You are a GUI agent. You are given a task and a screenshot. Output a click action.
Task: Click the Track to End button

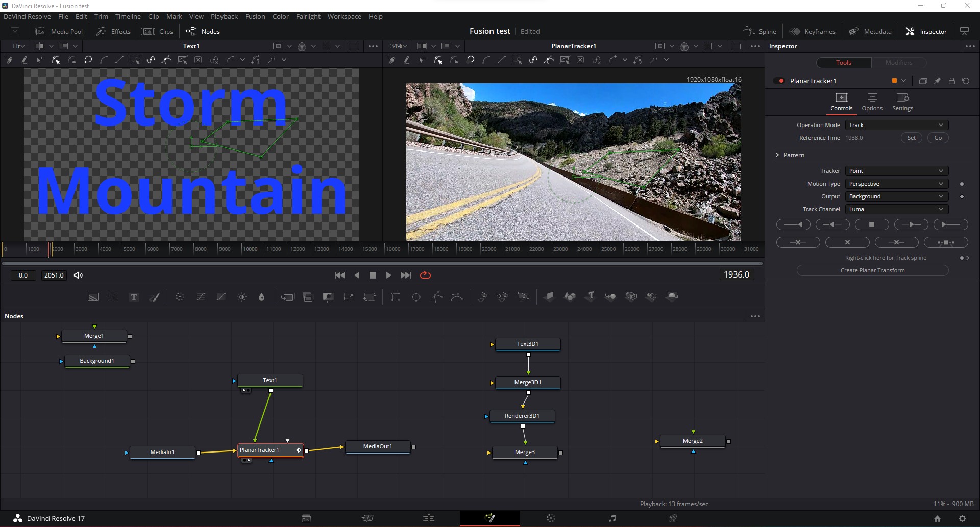click(950, 224)
